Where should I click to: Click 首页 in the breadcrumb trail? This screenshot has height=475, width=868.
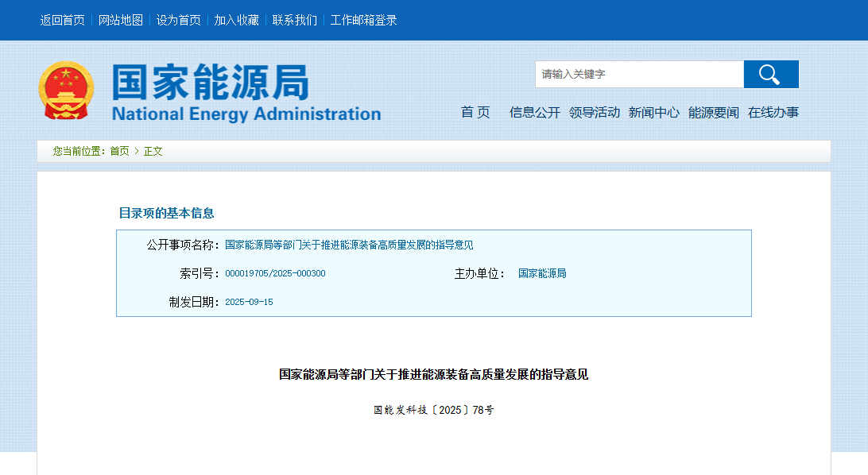pos(119,151)
